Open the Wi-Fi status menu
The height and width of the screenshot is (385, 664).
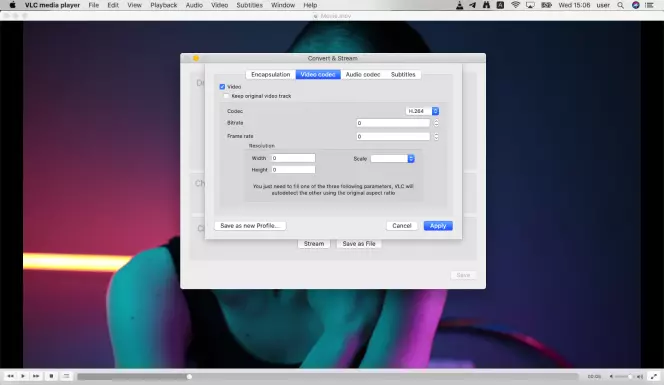[515, 5]
